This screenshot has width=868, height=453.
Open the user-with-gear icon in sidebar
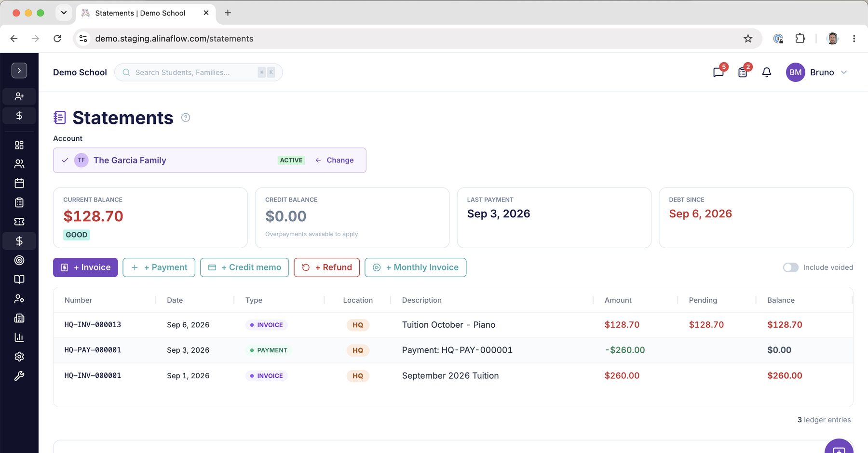pos(19,299)
